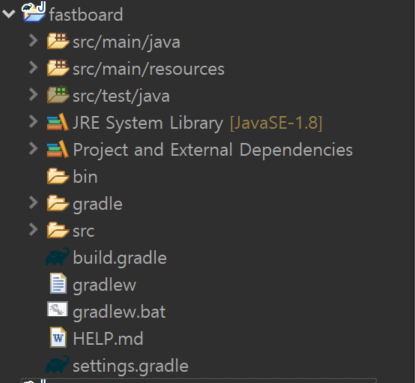Select the gradle folder name
Screen dimensions: 415x383
coord(98,204)
